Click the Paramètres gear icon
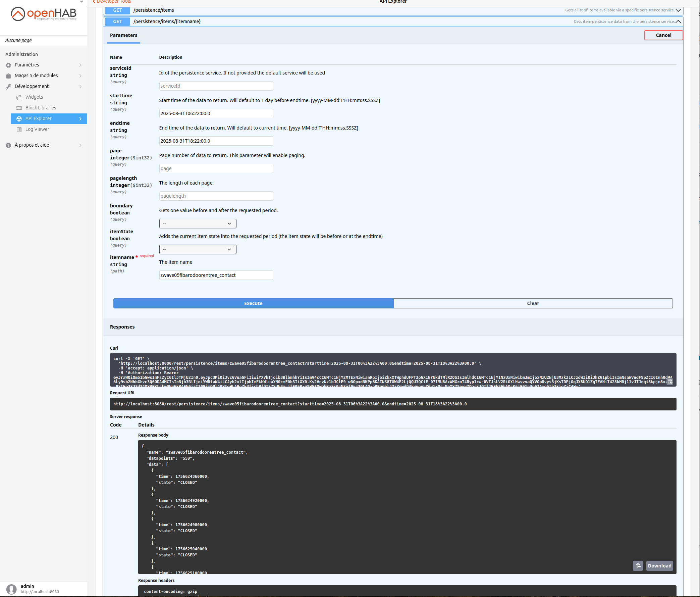Viewport: 700px width, 597px height. click(x=8, y=65)
